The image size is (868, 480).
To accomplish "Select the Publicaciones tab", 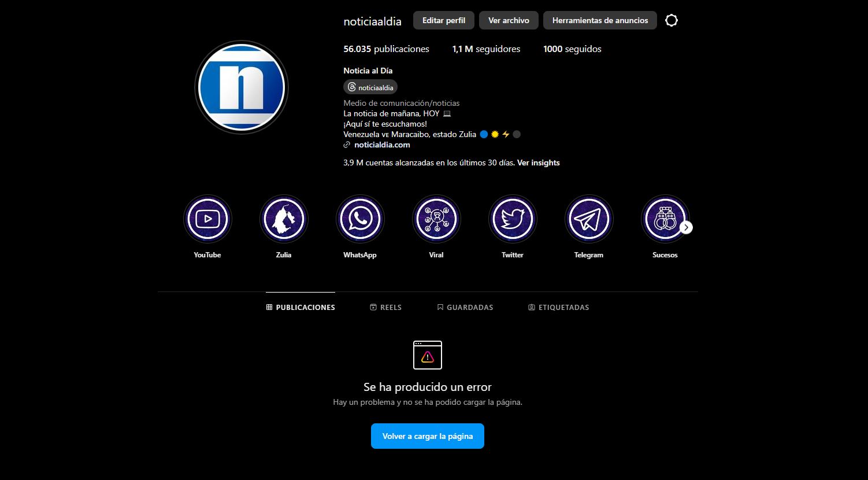I will click(301, 307).
